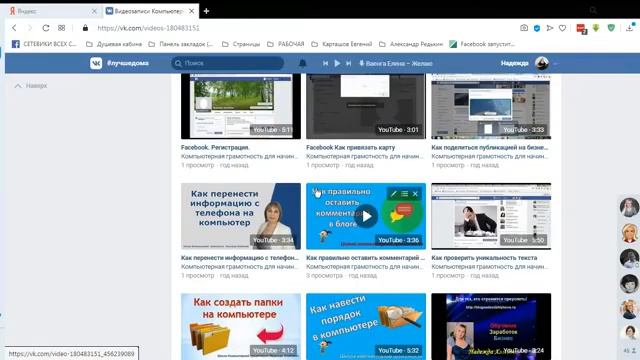
Task: Open Как перенести информацию с телефона thumbnail
Action: pos(241,216)
